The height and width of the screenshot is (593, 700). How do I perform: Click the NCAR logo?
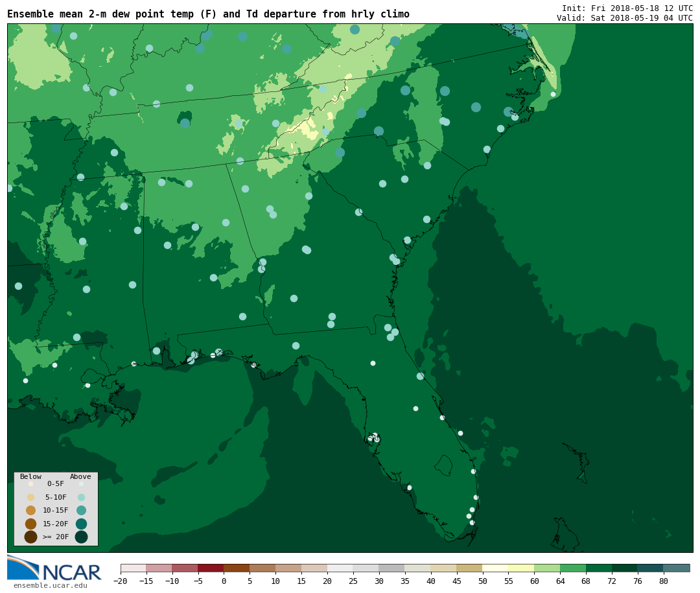click(x=54, y=568)
